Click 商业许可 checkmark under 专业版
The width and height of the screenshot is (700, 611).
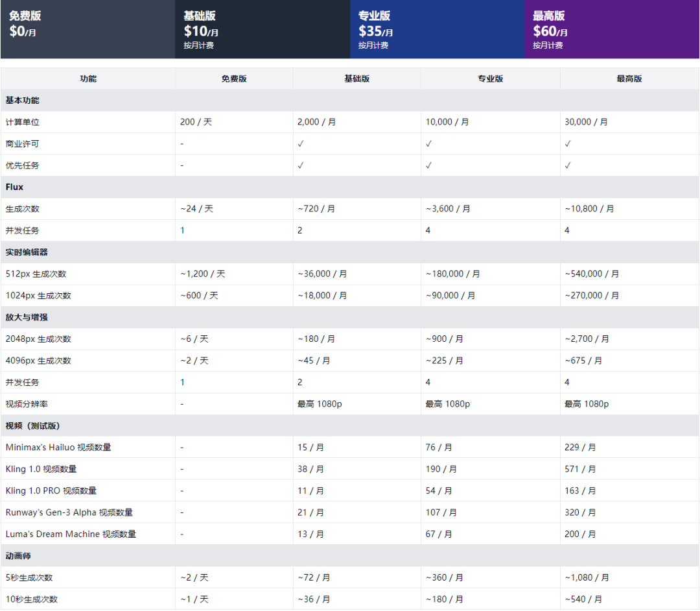click(428, 144)
